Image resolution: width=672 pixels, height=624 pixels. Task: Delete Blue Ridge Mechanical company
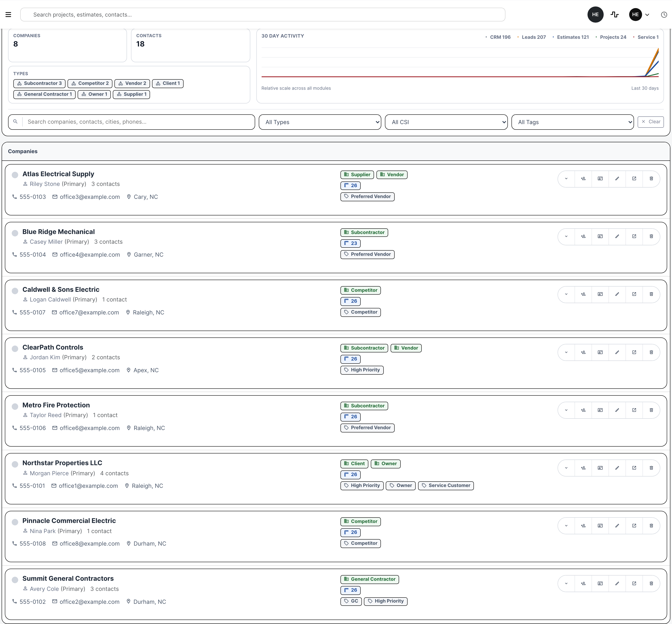(651, 236)
